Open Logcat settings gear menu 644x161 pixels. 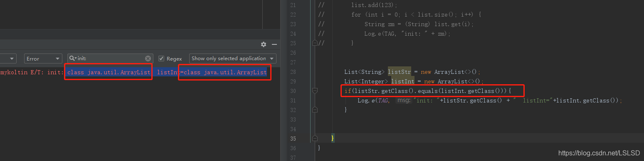click(x=263, y=44)
